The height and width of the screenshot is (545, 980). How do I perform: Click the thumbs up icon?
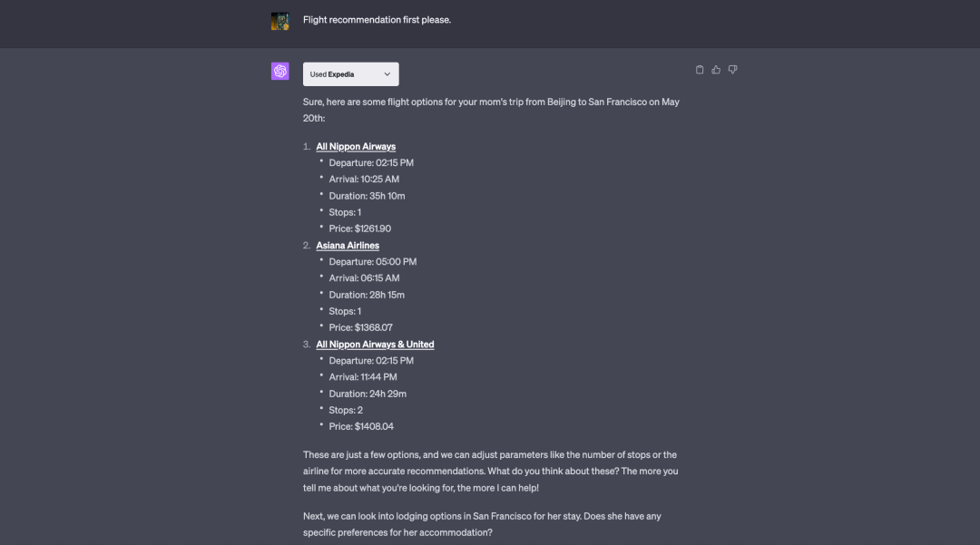coord(716,70)
